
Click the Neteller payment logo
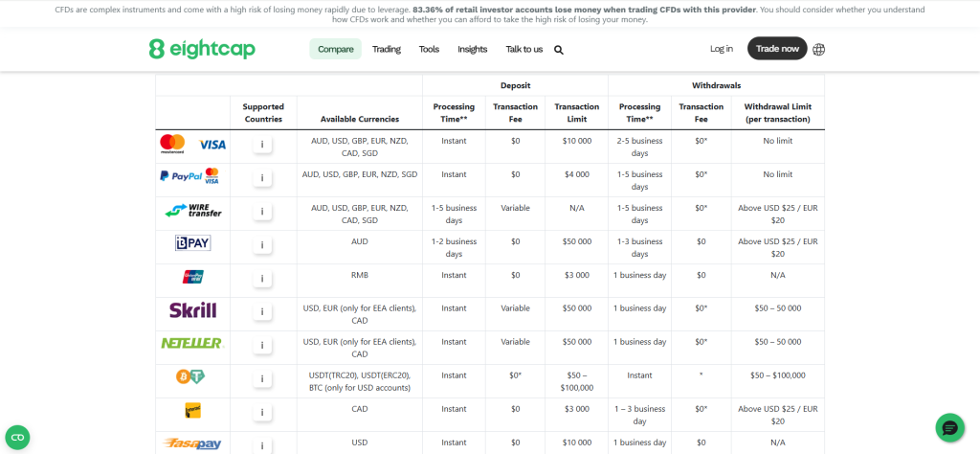pyautogui.click(x=192, y=343)
